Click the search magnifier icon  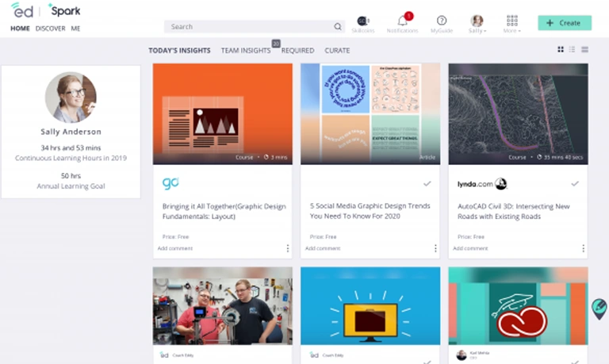point(338,26)
